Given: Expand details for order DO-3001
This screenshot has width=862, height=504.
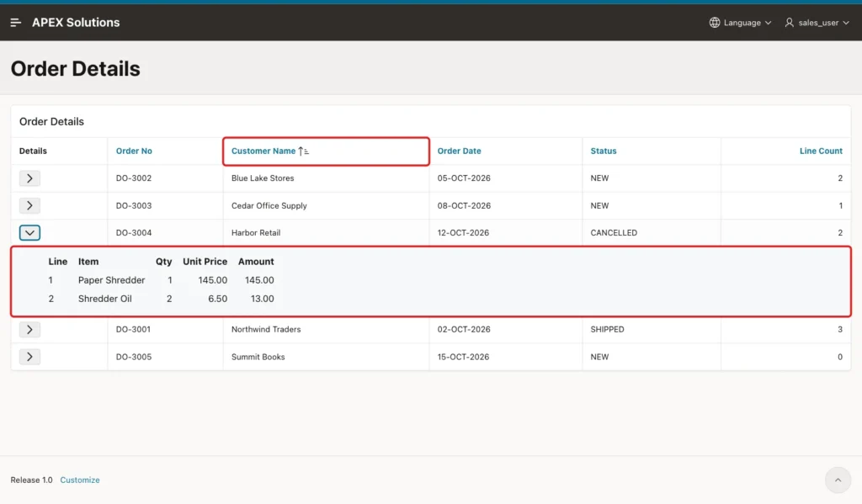Looking at the screenshot, I should point(29,329).
